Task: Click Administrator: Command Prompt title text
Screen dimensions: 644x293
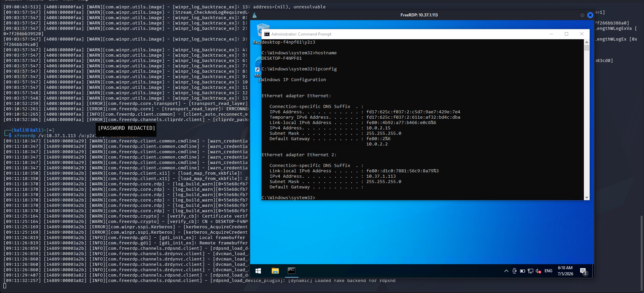Action: [x=301, y=34]
